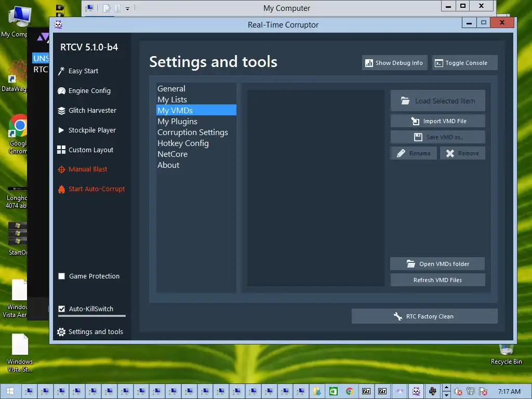Open Recycle Bin desktop icon

(506, 354)
